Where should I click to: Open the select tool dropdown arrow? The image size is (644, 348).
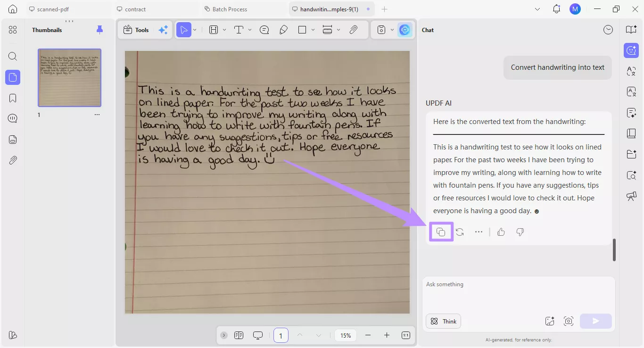194,29
